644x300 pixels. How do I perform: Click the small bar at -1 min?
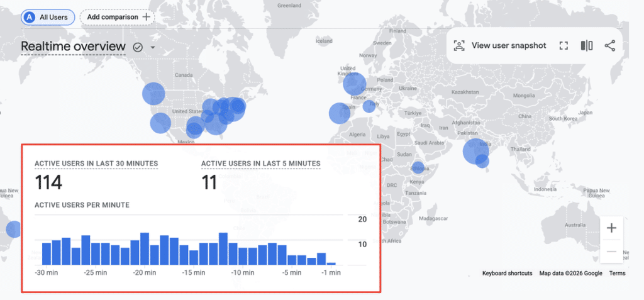tap(331, 264)
